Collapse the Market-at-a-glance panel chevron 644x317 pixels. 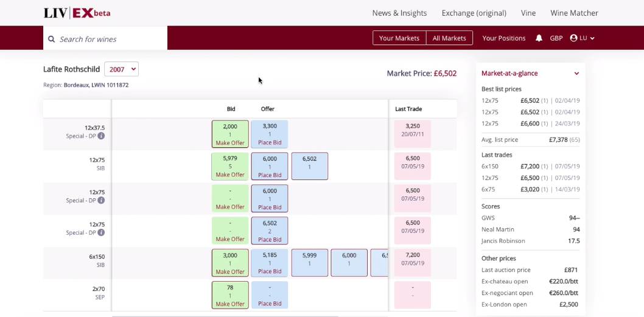576,74
